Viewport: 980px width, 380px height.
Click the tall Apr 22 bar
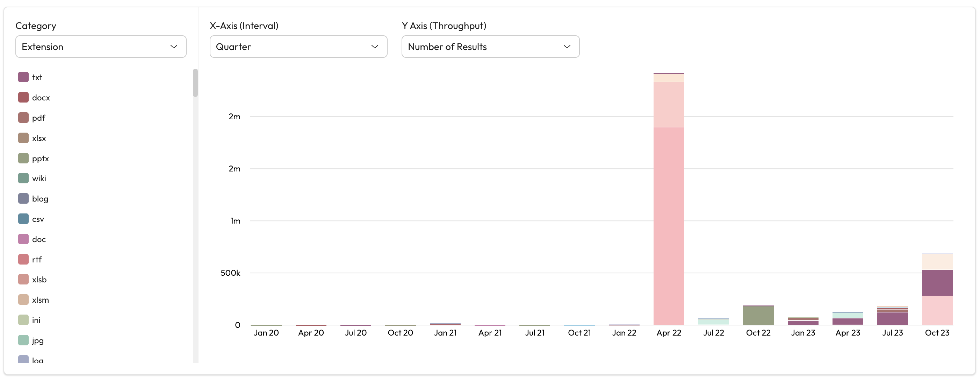tap(669, 225)
